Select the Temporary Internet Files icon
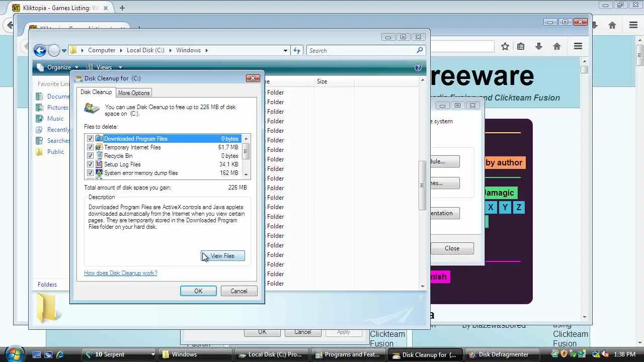The height and width of the screenshot is (362, 644). pyautogui.click(x=99, y=147)
